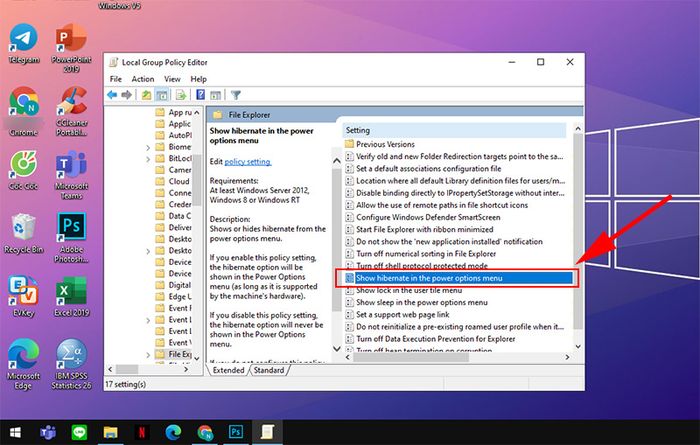Image resolution: width=700 pixels, height=445 pixels.
Task: Open CCleaner Portable desktop icon
Action: pyautogui.click(x=71, y=112)
